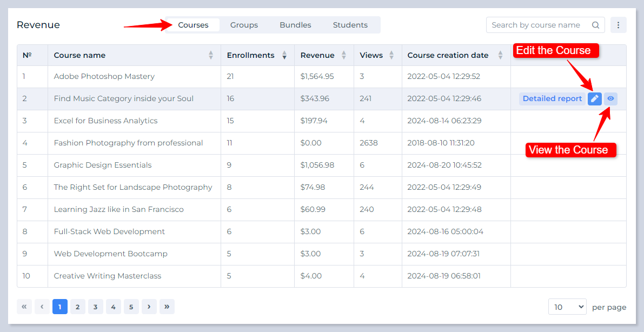Go to the first page arrow
This screenshot has height=332, width=644.
[x=24, y=307]
